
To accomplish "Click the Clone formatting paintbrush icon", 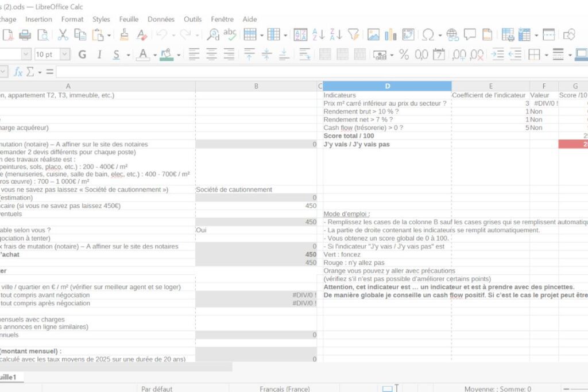I will tap(124, 35).
